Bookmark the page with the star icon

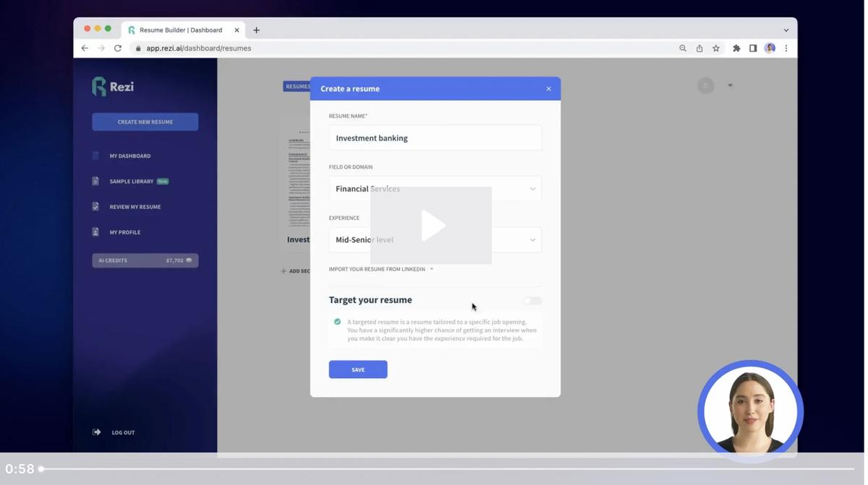point(716,48)
